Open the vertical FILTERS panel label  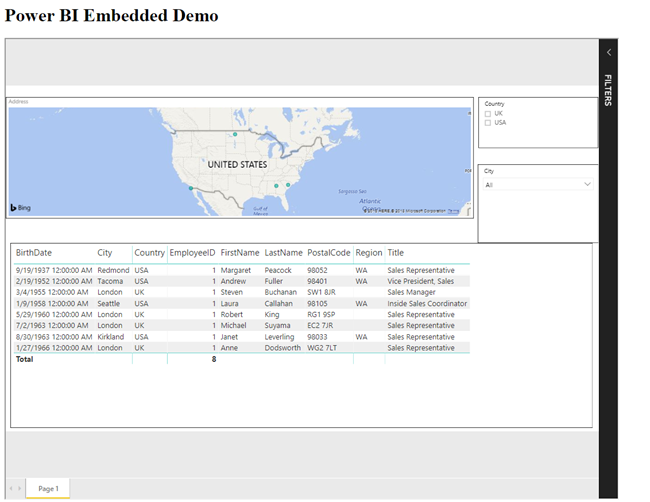pos(608,90)
